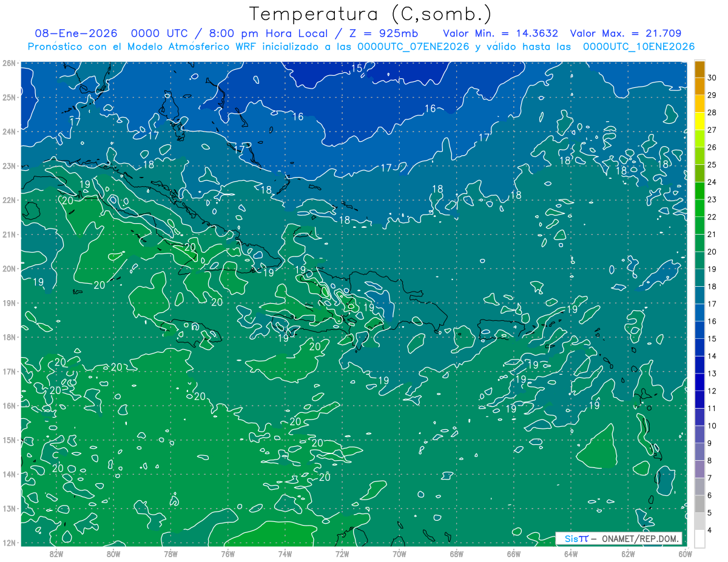Click the "12N" latitude axis label
728x562 pixels.
9,543
